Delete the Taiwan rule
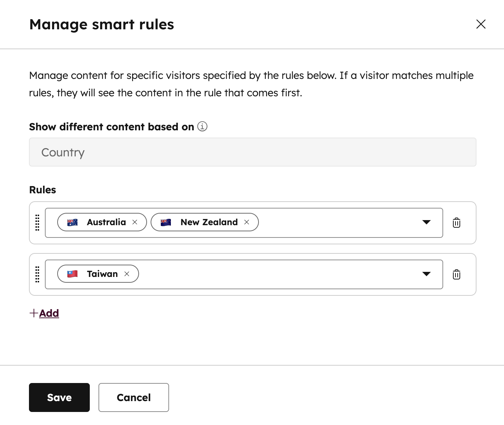Screen dimensions: 504x425 click(456, 274)
